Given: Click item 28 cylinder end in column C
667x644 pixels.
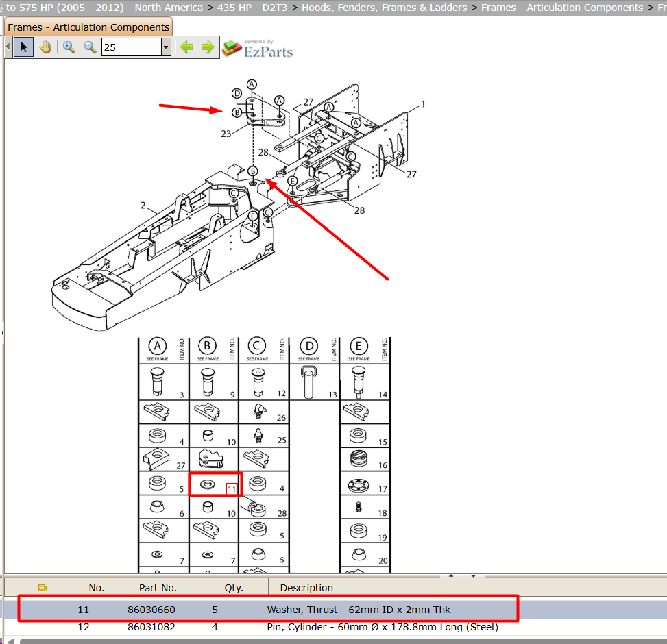Looking at the screenshot, I should 254,506.
